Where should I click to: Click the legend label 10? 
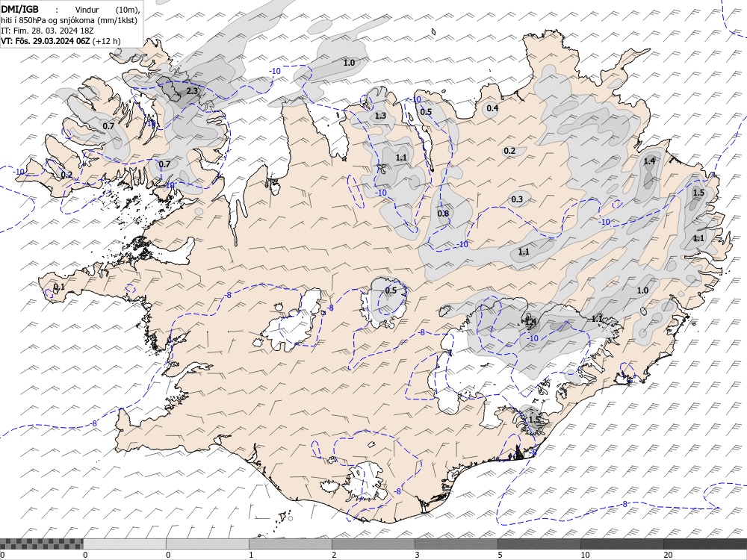click(585, 555)
